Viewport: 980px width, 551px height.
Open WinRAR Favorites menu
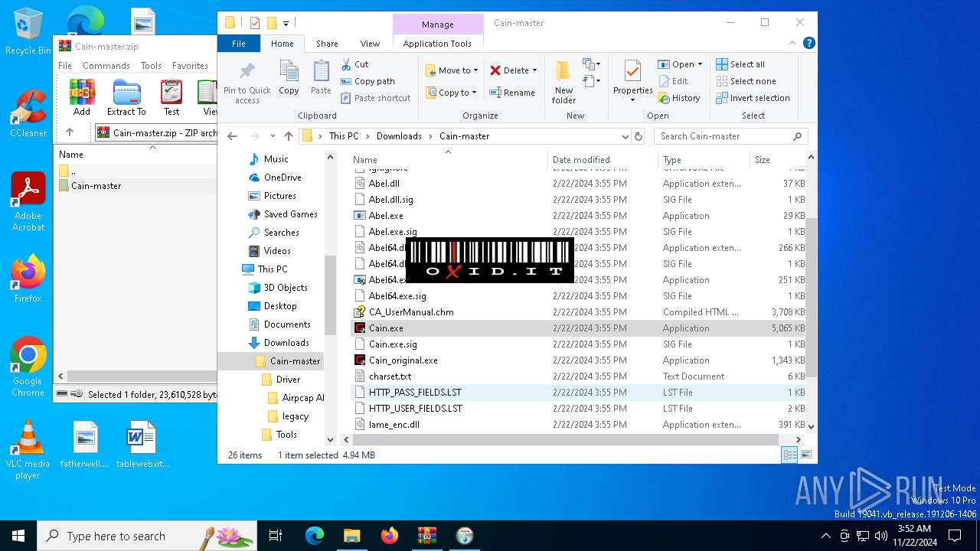click(190, 66)
